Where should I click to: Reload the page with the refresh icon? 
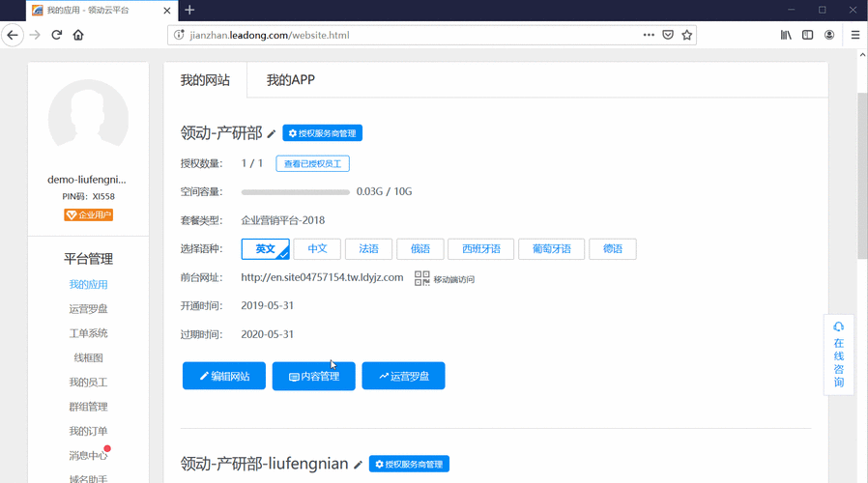tap(56, 35)
